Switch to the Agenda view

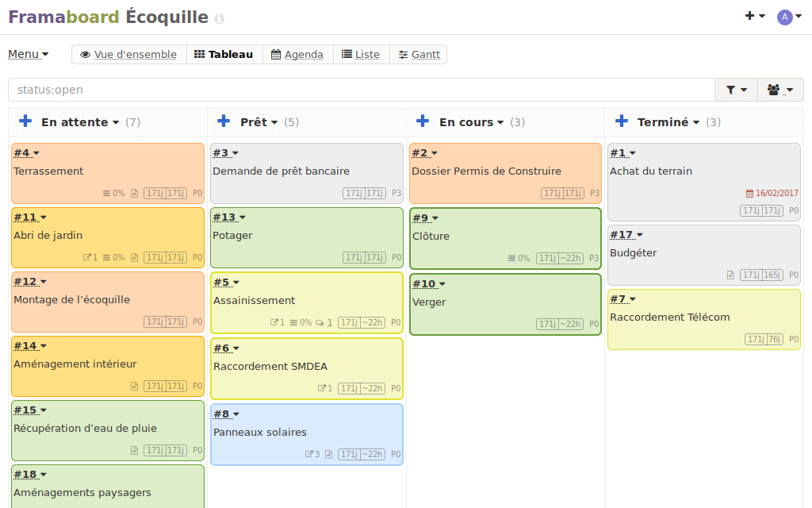297,54
